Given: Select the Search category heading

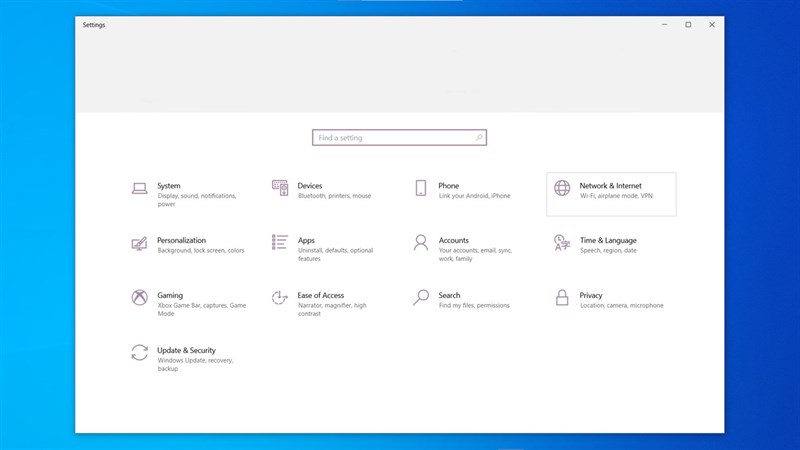Looking at the screenshot, I should pyautogui.click(x=449, y=295).
